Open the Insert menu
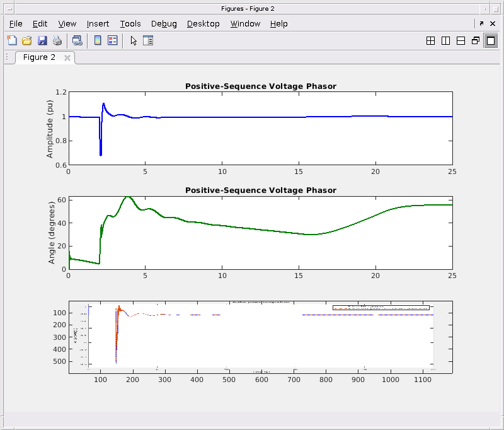 (x=98, y=24)
